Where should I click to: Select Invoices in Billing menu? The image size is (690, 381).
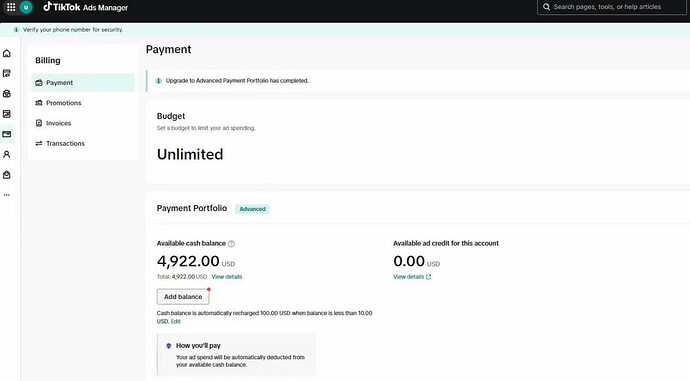[83, 123]
